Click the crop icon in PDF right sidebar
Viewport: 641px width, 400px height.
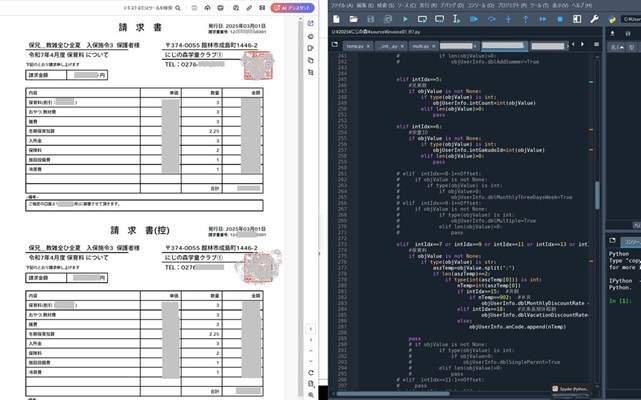pos(311,72)
